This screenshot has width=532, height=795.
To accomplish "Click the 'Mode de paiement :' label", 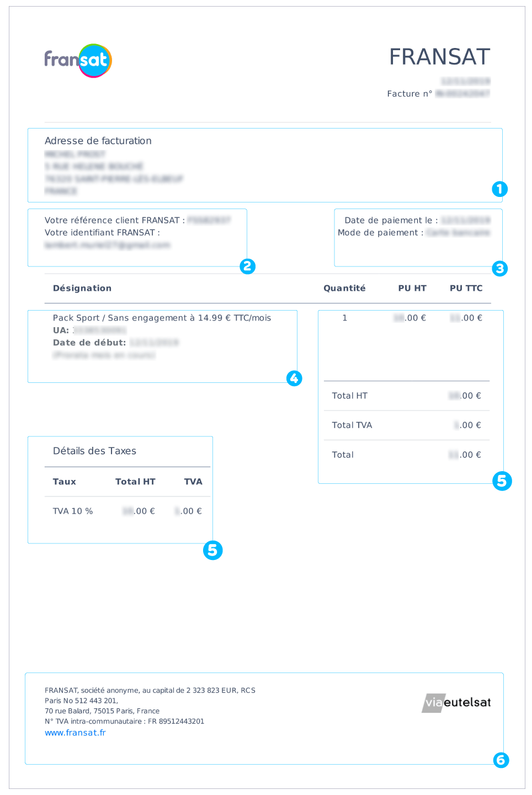I will [x=381, y=233].
